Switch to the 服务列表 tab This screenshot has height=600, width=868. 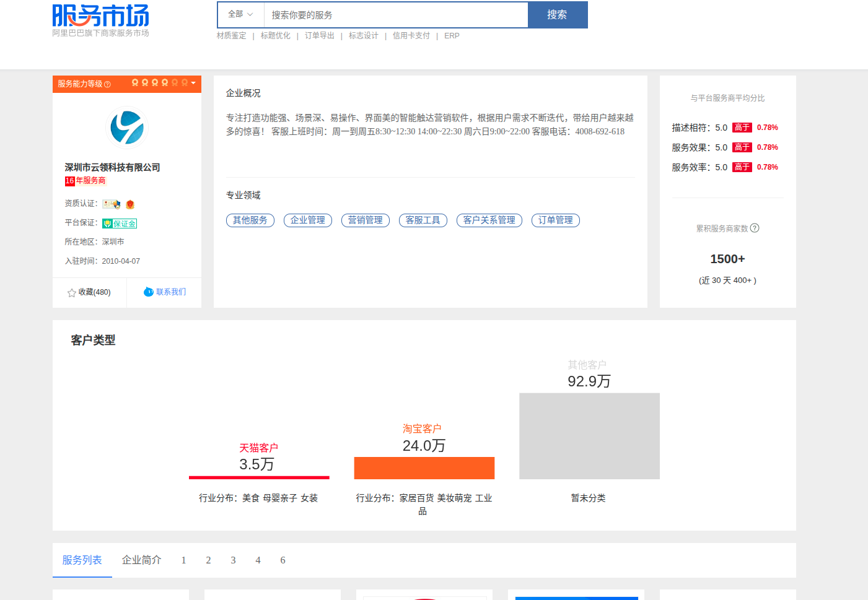tap(82, 560)
